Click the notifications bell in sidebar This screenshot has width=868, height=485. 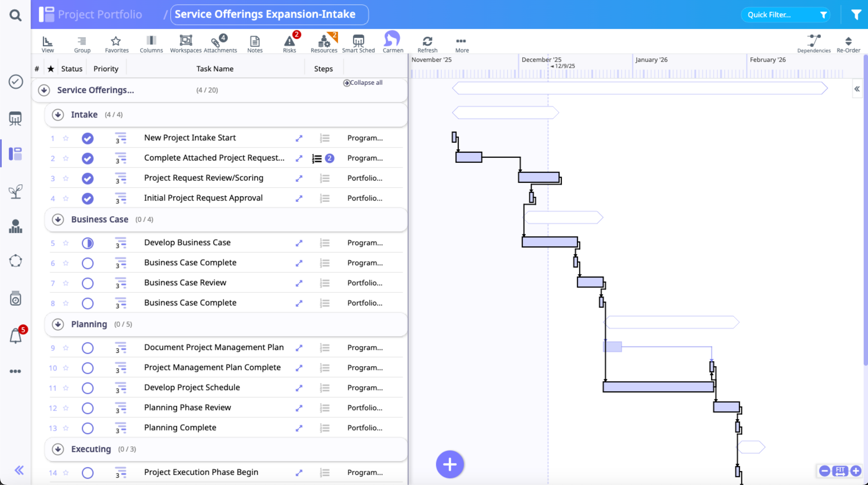[x=16, y=336]
